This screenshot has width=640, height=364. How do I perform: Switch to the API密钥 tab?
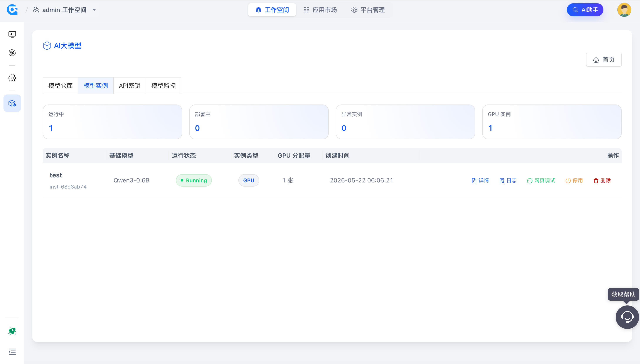point(130,86)
